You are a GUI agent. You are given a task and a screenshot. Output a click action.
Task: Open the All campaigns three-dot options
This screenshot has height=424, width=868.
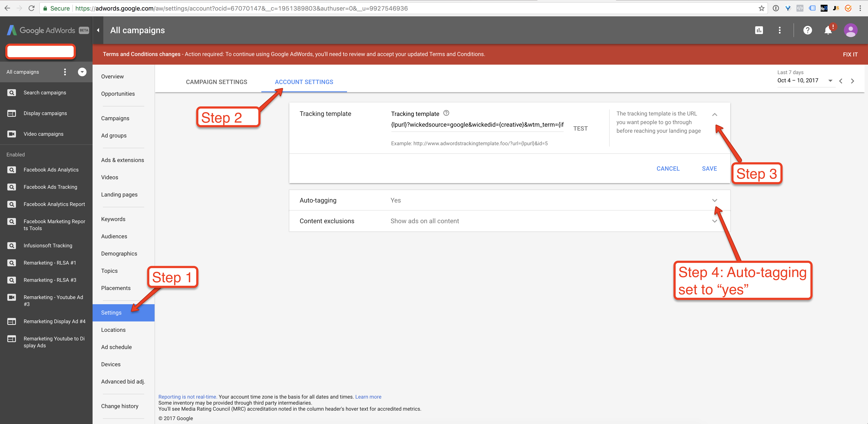[65, 72]
